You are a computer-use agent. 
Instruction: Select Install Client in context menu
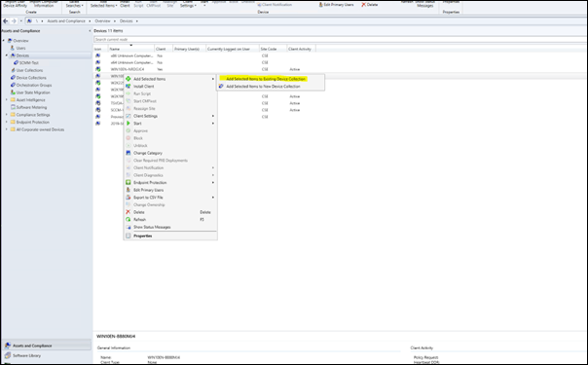tap(170, 87)
